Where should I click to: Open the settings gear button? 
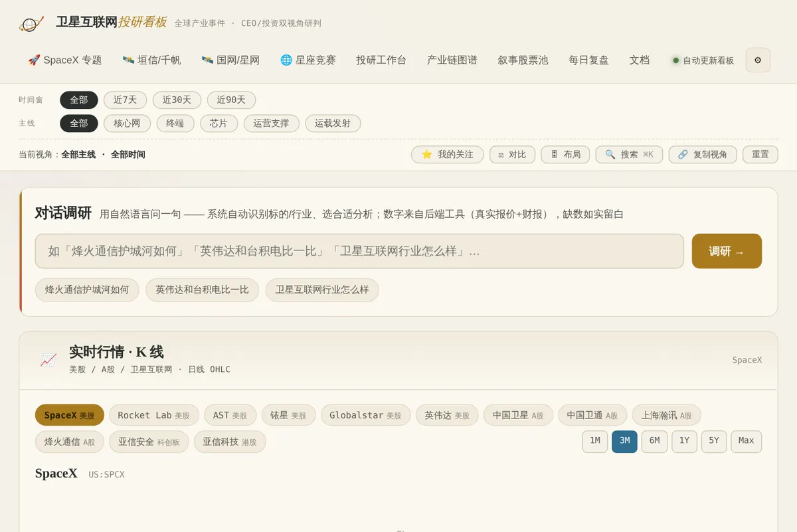point(758,60)
